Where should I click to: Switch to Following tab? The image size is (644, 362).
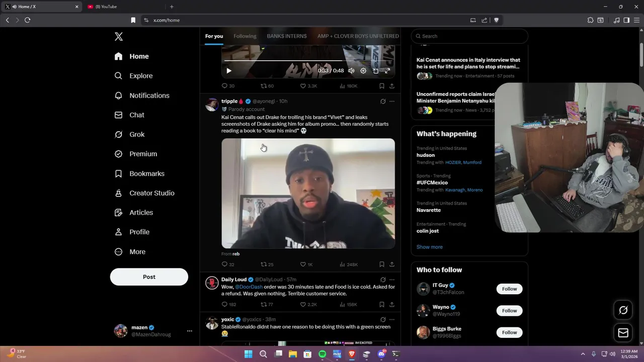245,36
